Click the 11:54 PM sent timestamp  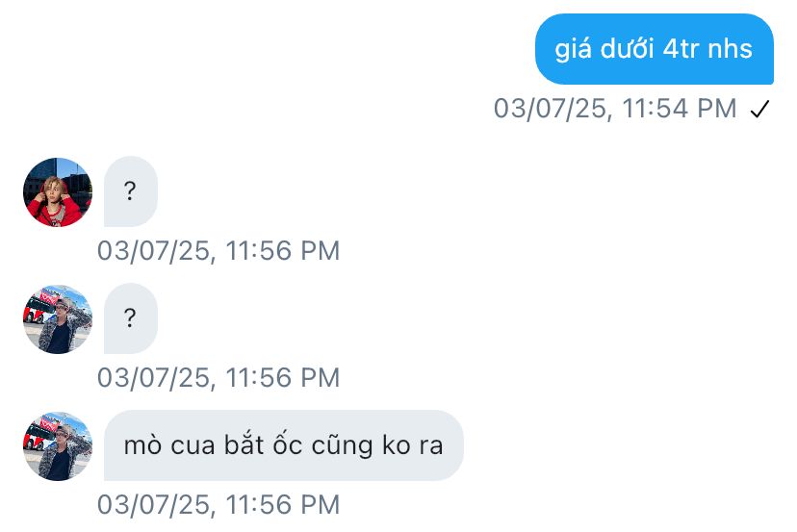[x=615, y=109]
